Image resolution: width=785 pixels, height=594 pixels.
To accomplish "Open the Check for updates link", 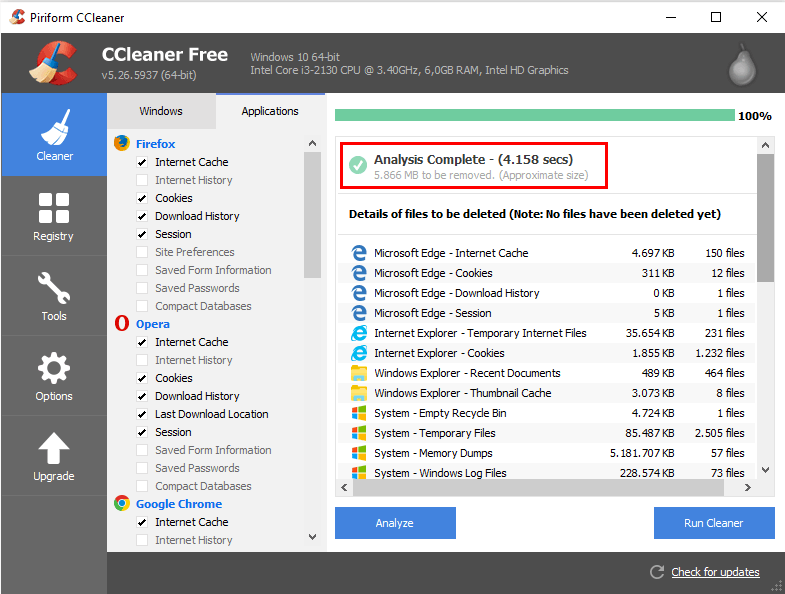I will (715, 572).
